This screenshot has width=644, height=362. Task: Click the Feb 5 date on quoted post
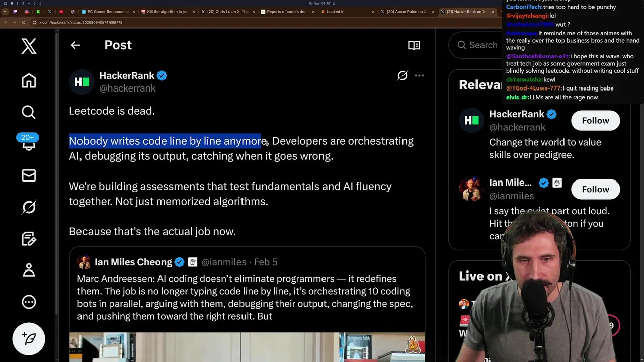point(266,262)
